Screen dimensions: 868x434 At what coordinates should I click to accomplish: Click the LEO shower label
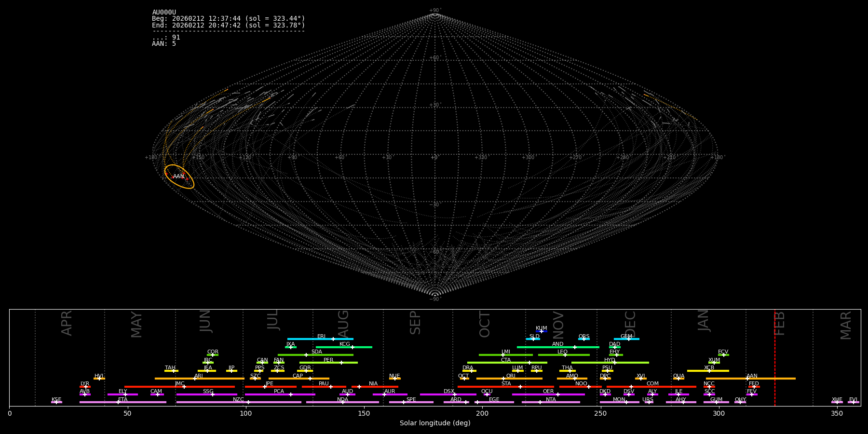(x=563, y=352)
